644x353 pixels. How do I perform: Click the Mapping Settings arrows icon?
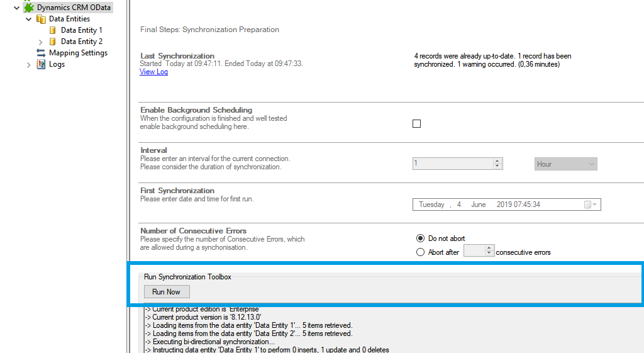[x=41, y=53]
